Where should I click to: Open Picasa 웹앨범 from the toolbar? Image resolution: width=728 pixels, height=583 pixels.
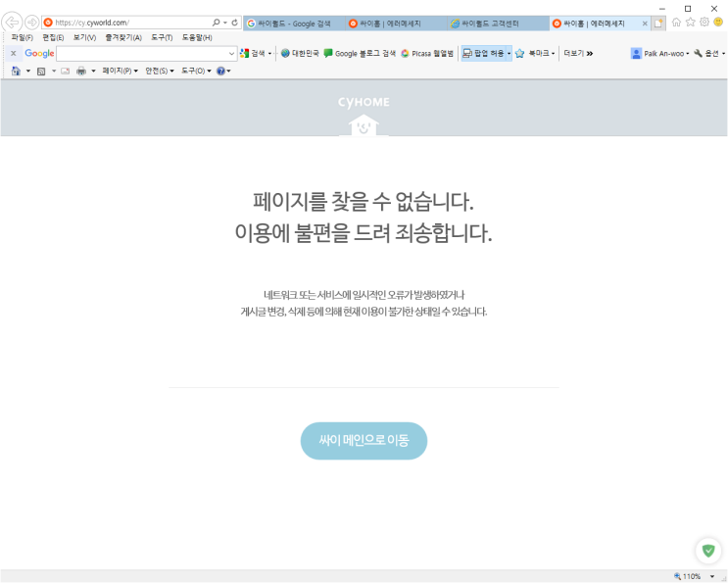point(427,53)
